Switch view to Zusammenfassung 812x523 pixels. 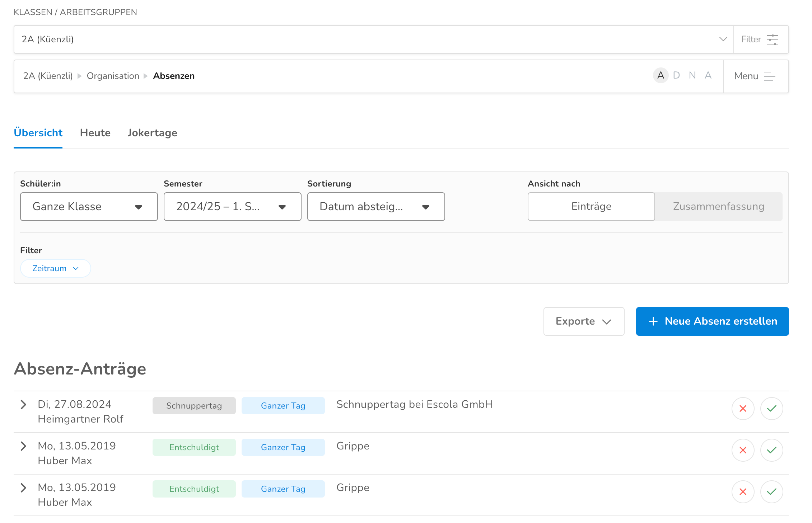click(x=718, y=207)
